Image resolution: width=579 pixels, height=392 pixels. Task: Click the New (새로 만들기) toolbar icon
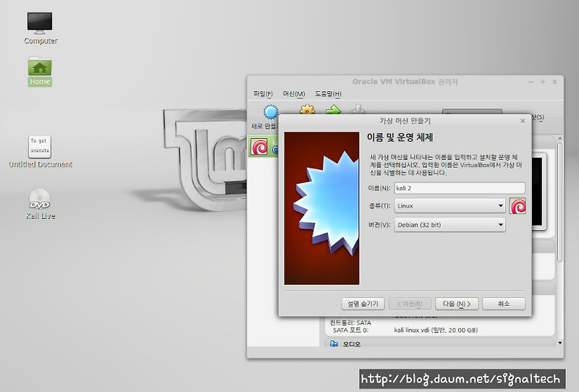(x=270, y=111)
